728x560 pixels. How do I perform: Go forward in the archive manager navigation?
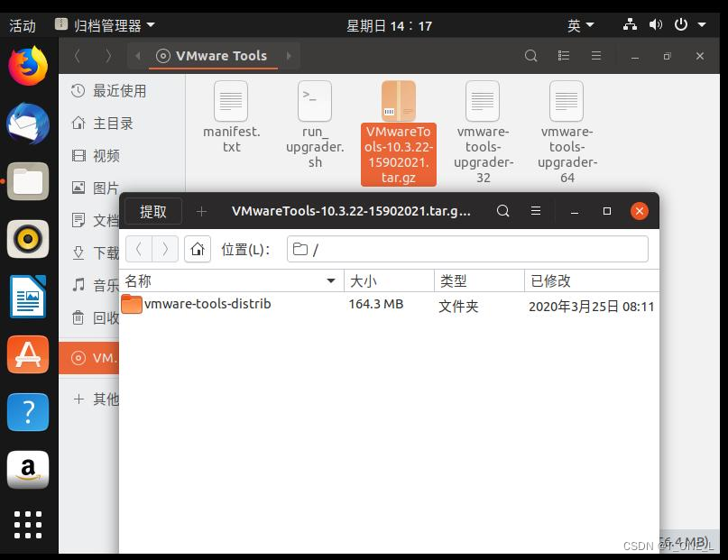(165, 249)
